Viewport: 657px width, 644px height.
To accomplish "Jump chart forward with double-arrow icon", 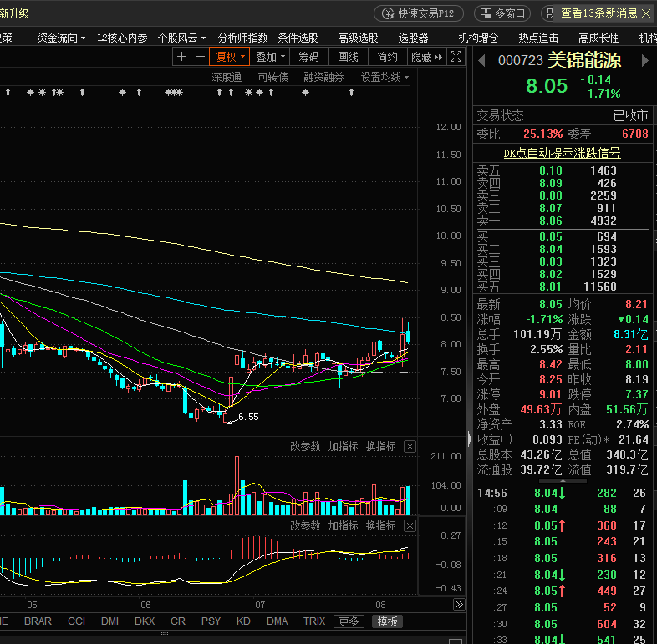I will (x=459, y=604).
